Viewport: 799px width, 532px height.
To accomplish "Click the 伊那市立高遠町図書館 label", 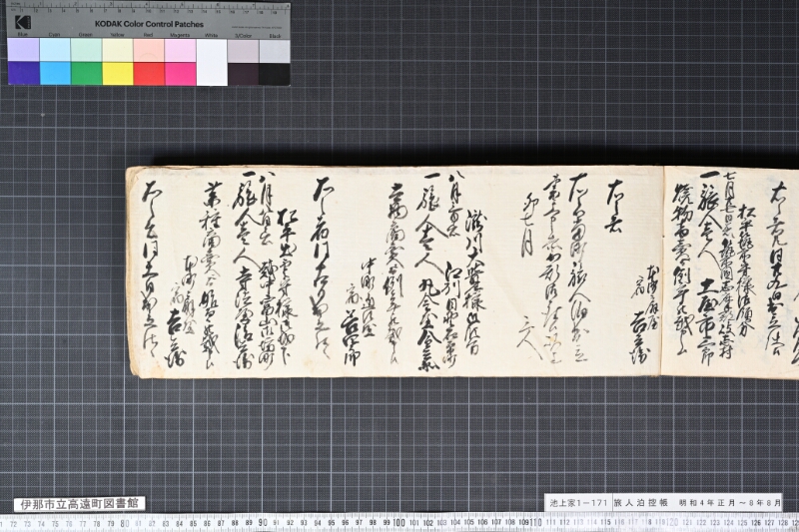I will click(x=79, y=504).
